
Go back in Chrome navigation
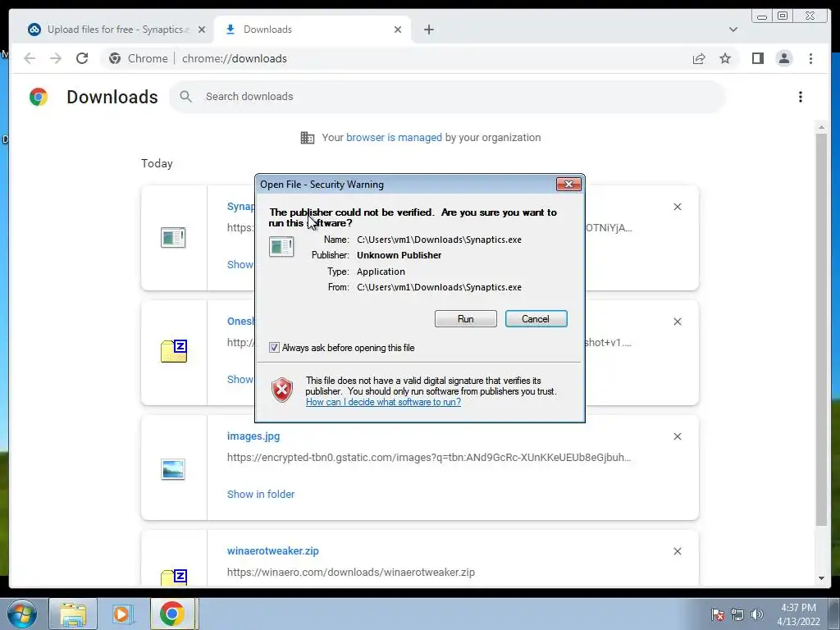coord(30,58)
